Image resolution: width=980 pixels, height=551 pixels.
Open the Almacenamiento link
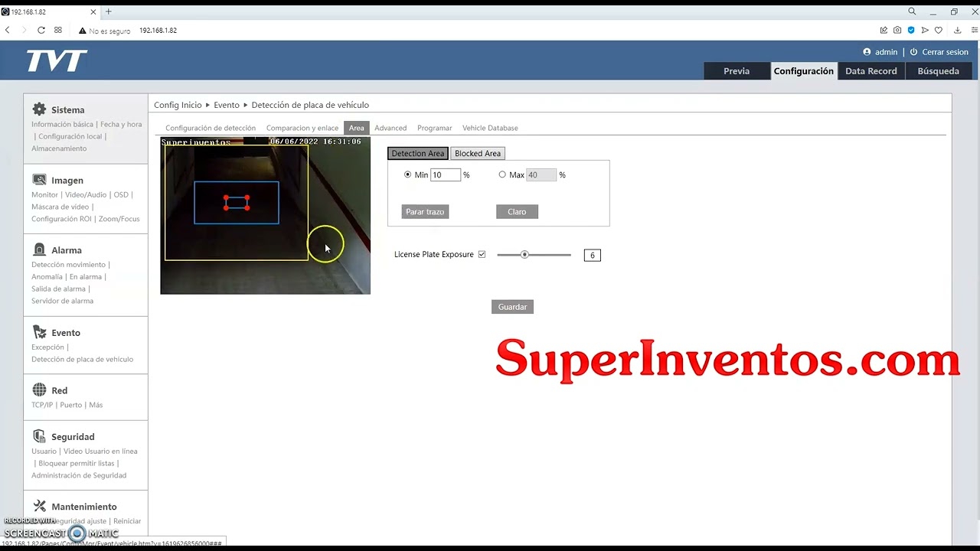[59, 148]
